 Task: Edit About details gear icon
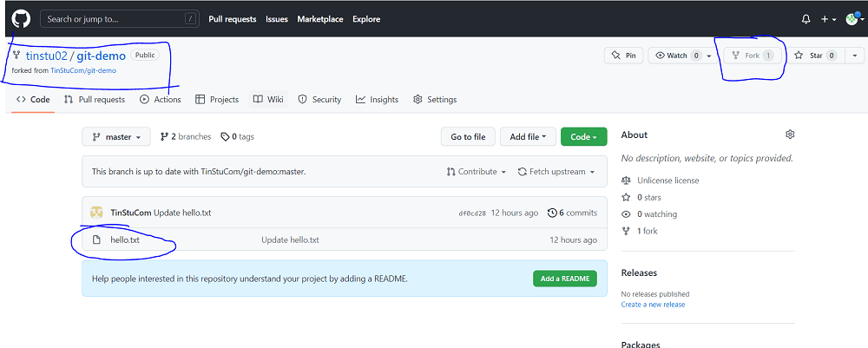[790, 135]
